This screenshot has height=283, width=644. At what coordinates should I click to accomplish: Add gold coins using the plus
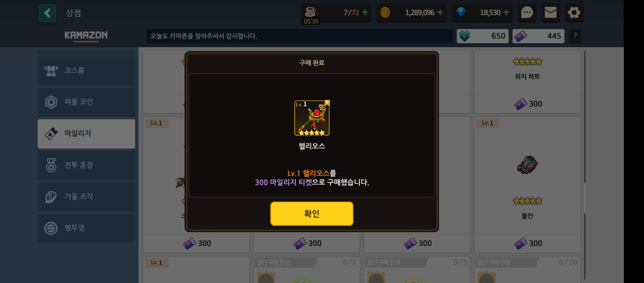tap(440, 12)
